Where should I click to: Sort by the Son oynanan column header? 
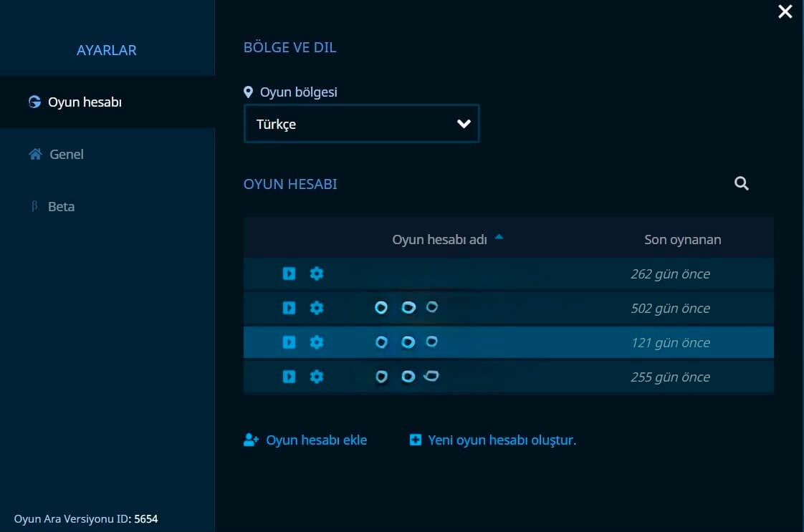pyautogui.click(x=682, y=239)
